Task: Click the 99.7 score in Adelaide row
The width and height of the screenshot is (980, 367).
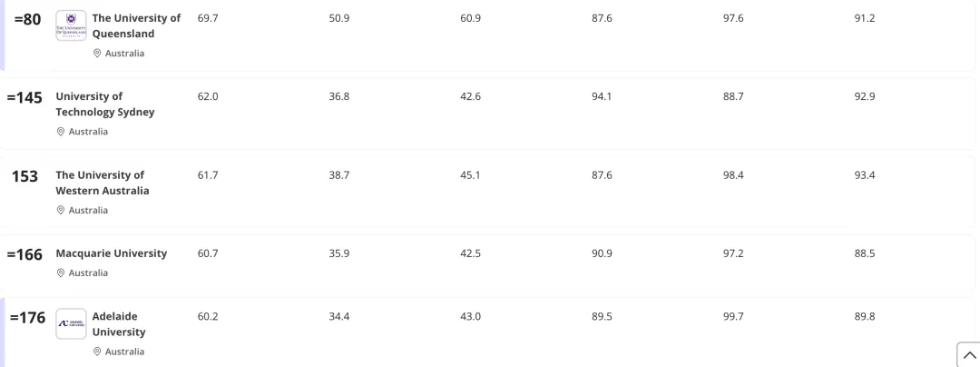Action: click(733, 317)
